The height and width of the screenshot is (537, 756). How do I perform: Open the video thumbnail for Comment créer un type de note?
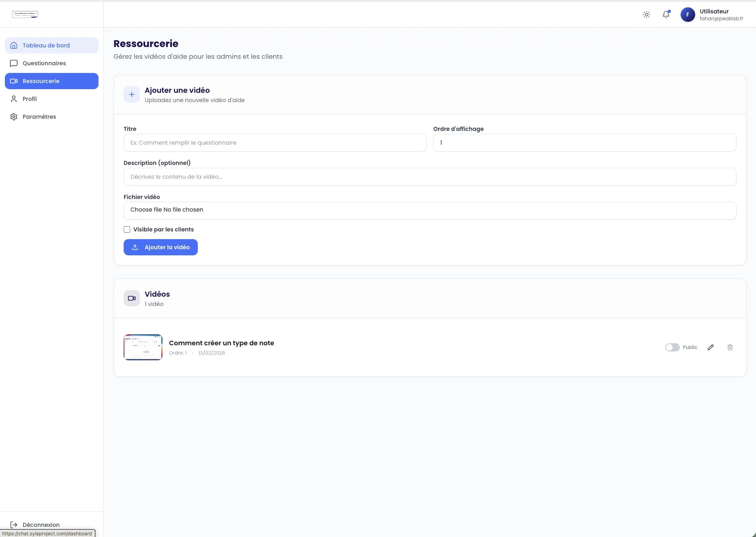coord(143,347)
